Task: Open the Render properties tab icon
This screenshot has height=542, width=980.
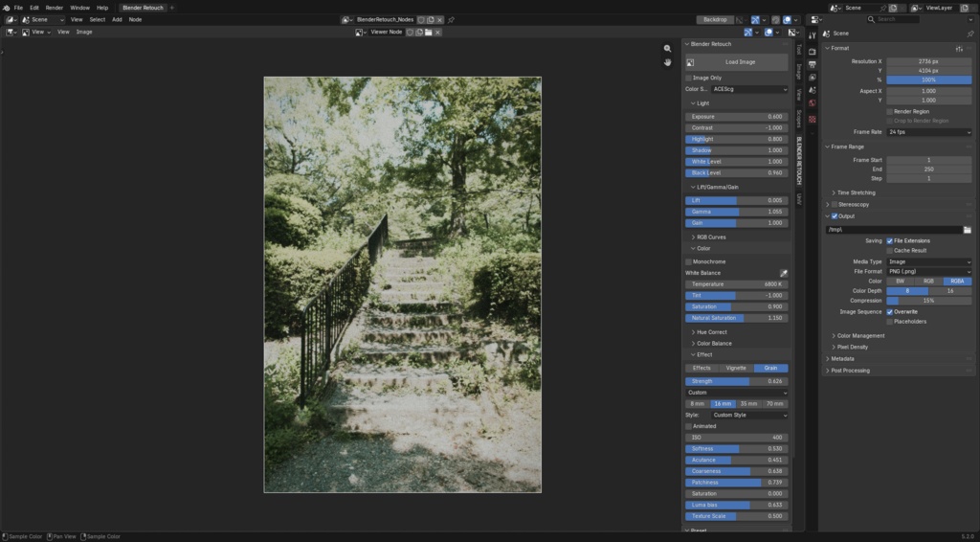Action: pos(812,52)
